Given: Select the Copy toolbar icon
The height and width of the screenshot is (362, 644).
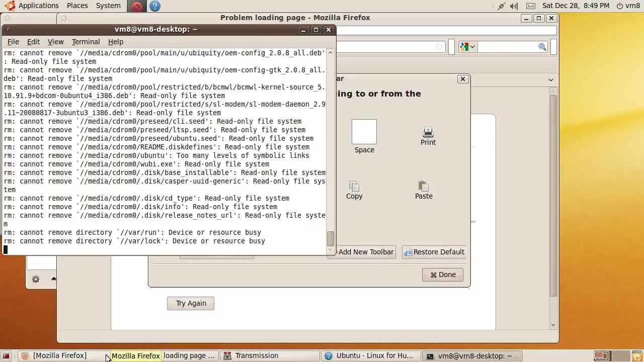Looking at the screenshot, I should 354,190.
